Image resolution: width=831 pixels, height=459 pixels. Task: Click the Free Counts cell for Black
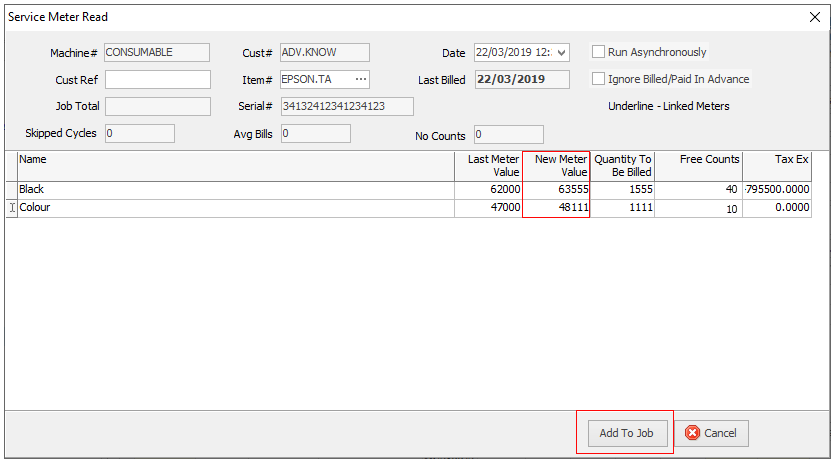click(698, 189)
